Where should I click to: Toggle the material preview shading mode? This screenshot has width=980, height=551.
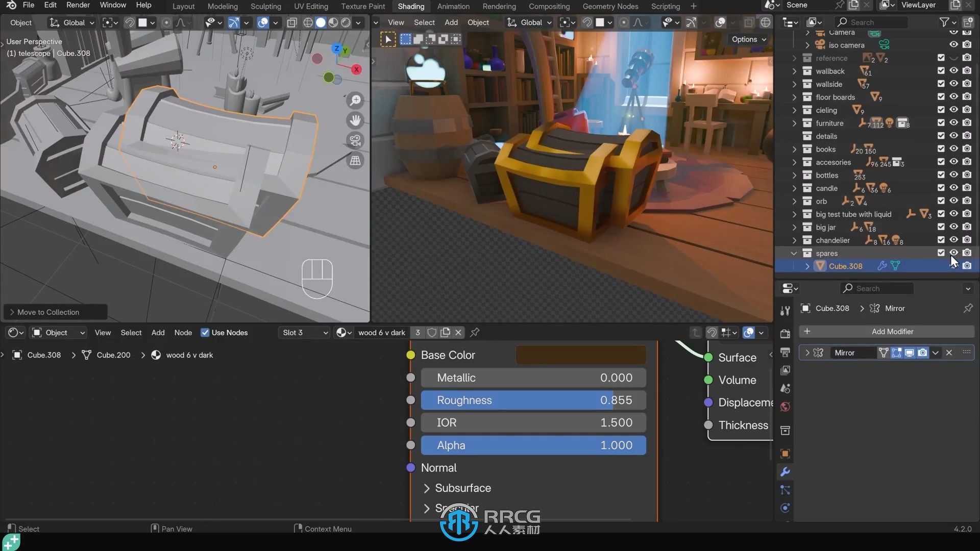(334, 22)
